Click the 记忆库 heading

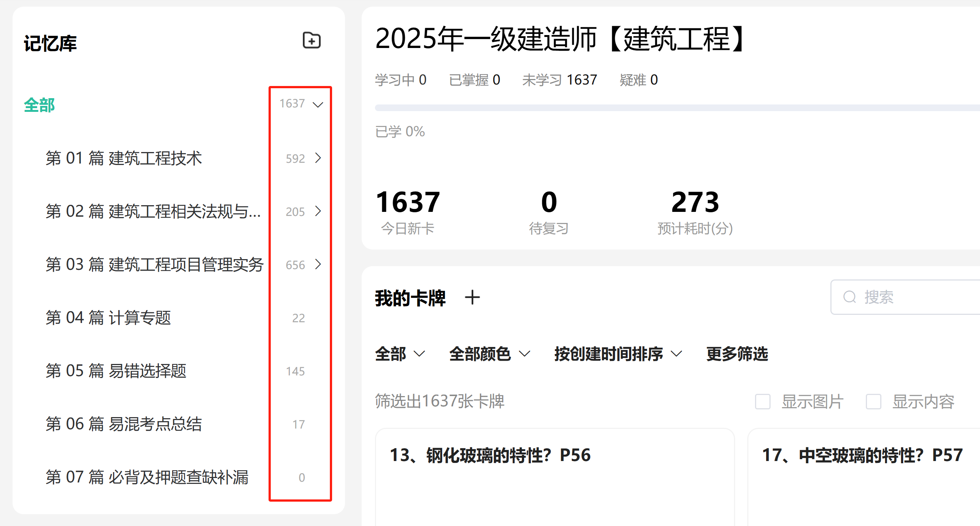(x=50, y=43)
